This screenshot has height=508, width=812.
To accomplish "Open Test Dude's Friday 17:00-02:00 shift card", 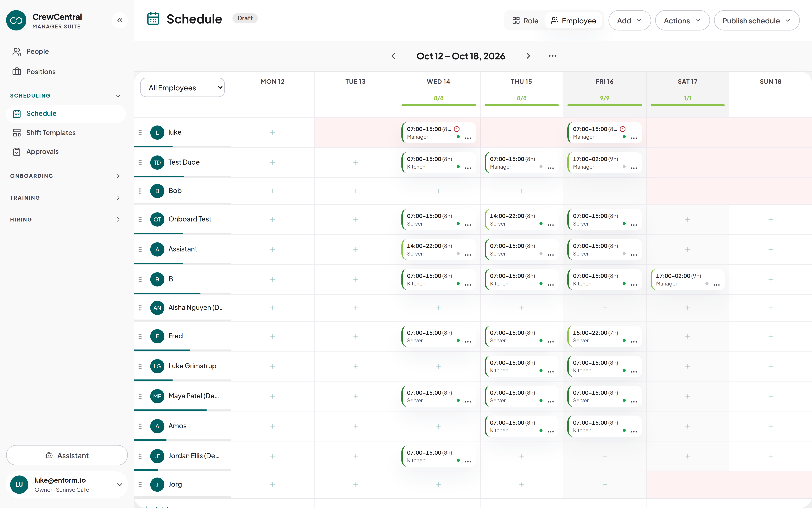I will click(604, 163).
